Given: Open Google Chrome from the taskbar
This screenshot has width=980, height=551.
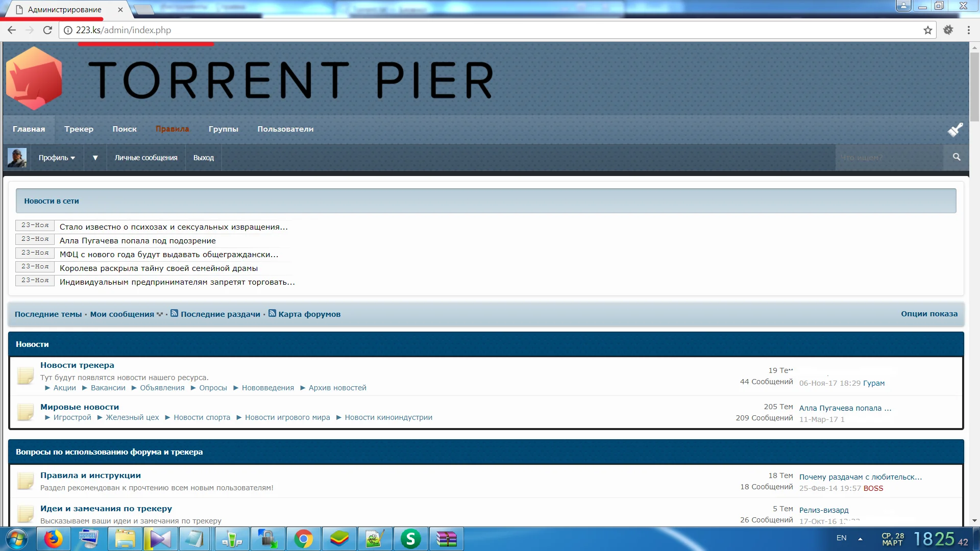Looking at the screenshot, I should point(303,539).
